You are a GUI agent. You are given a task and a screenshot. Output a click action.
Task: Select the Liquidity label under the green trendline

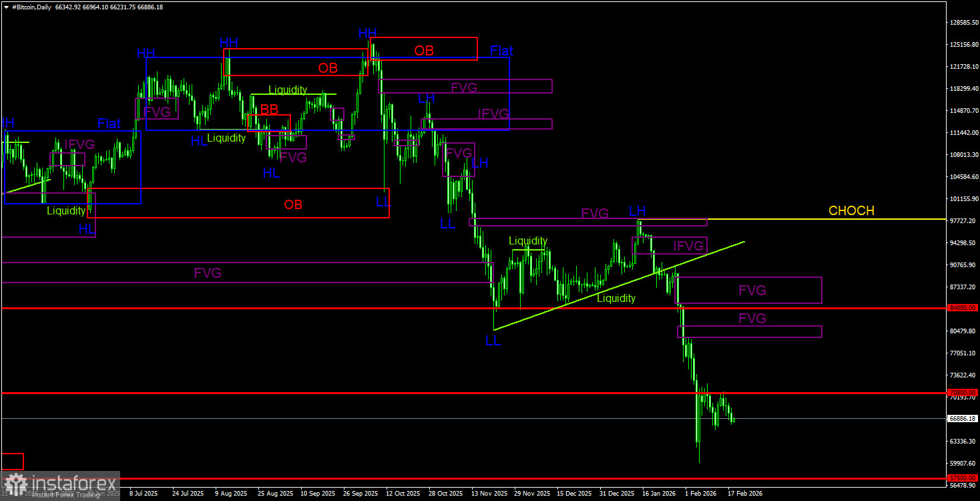(616, 299)
